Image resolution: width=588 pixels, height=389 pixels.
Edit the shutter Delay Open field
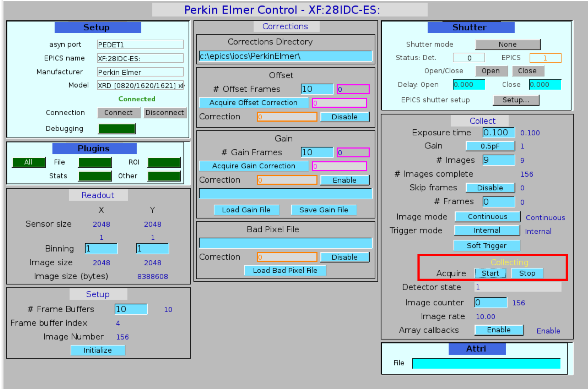pos(469,84)
